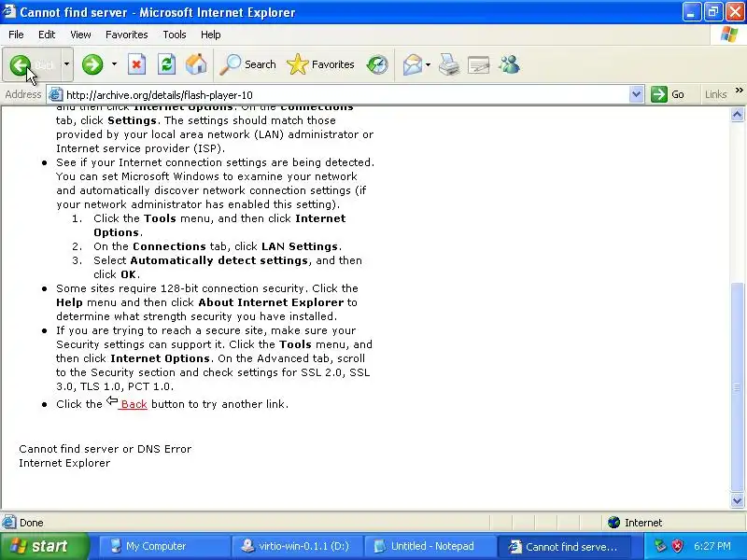Open Favorites pane with the star icon
This screenshot has width=747, height=560.
(320, 64)
